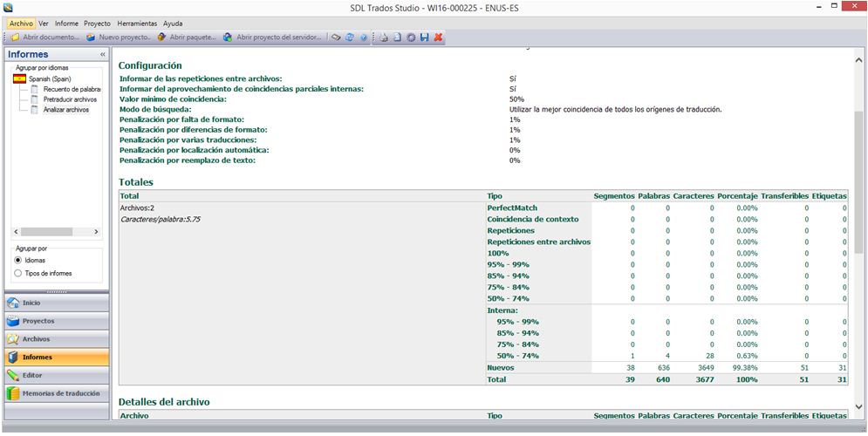Click the gear settings icon in report toolbar

(x=411, y=37)
